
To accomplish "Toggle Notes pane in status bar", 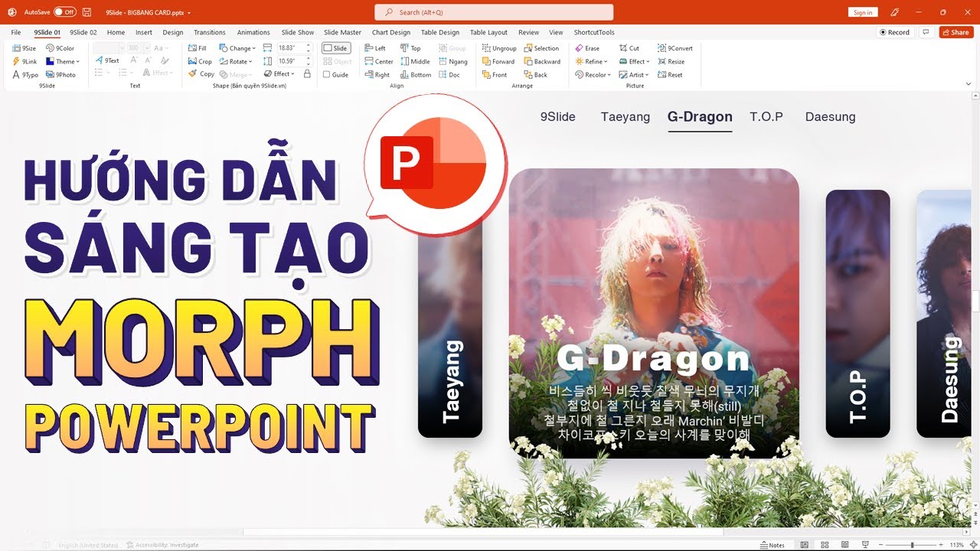I will tap(773, 545).
